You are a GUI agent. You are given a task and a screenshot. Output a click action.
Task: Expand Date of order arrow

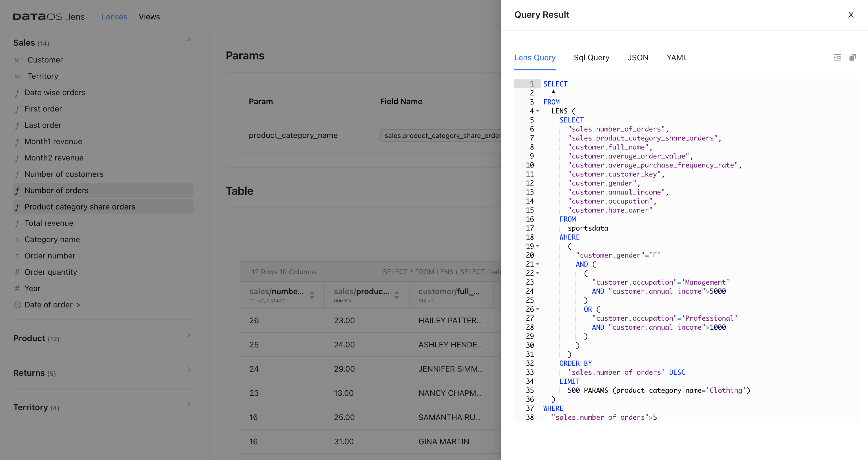[78, 305]
